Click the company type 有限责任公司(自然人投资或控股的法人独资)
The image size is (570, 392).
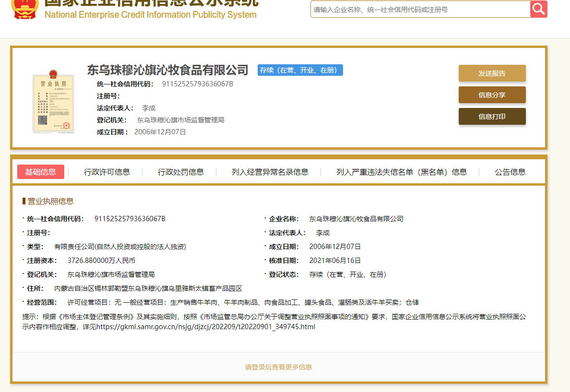pyautogui.click(x=120, y=247)
